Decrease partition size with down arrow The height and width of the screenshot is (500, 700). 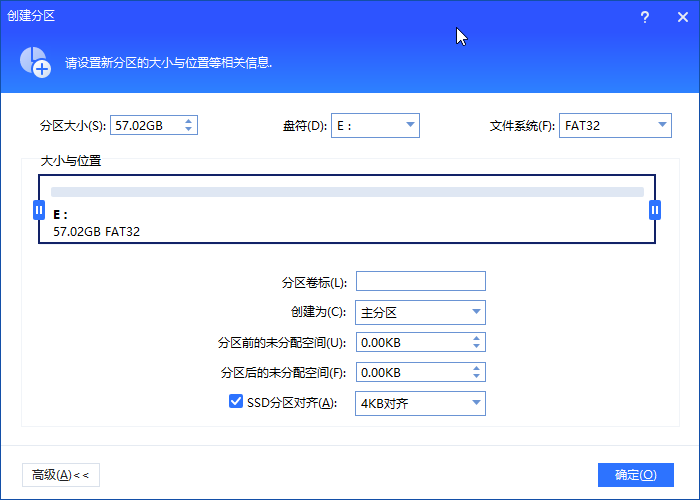point(190,130)
